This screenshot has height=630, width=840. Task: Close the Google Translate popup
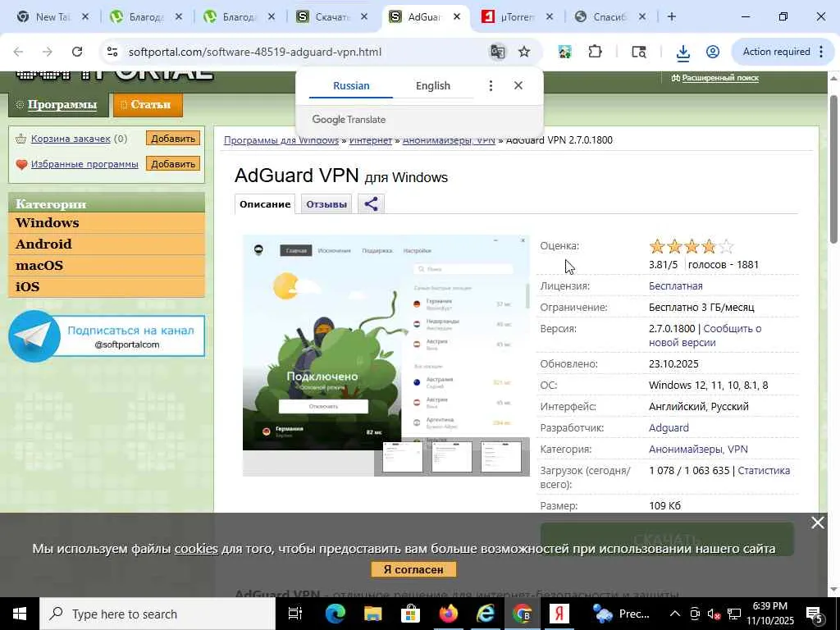(518, 85)
